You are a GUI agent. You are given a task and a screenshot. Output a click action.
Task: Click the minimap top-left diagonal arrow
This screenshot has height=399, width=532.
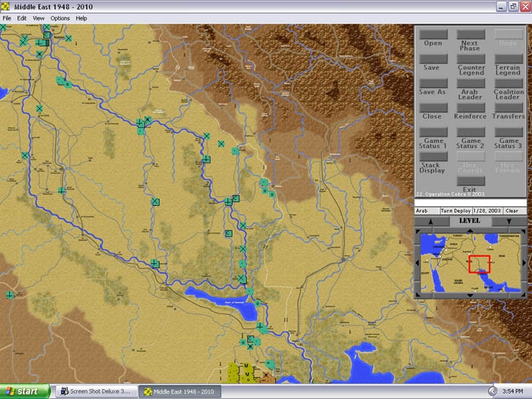(418, 231)
